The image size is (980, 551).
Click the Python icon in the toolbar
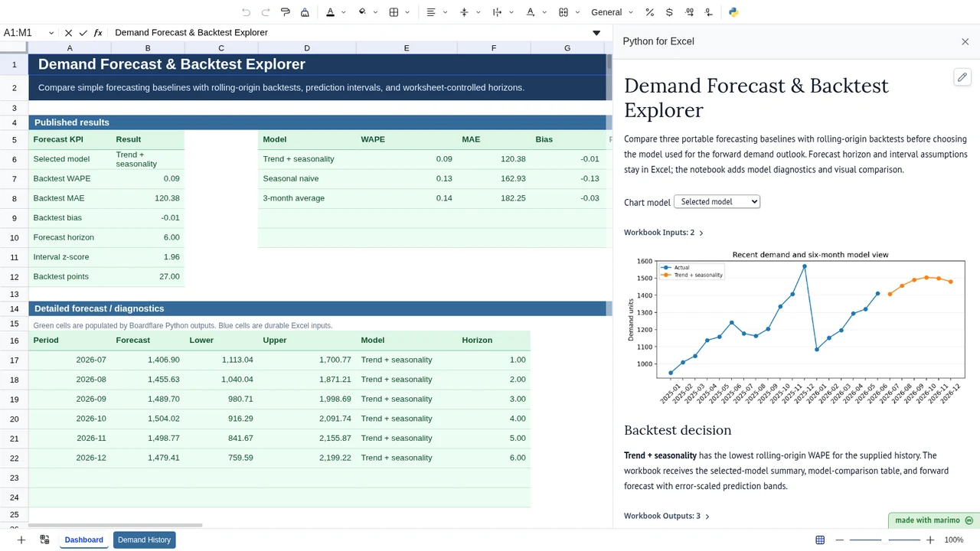click(x=733, y=12)
